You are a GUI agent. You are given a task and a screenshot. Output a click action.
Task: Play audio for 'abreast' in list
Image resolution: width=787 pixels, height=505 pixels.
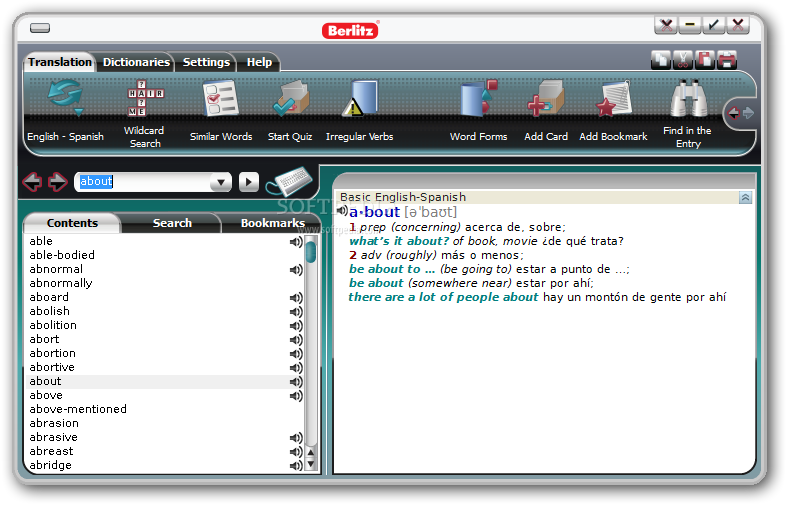click(x=296, y=452)
